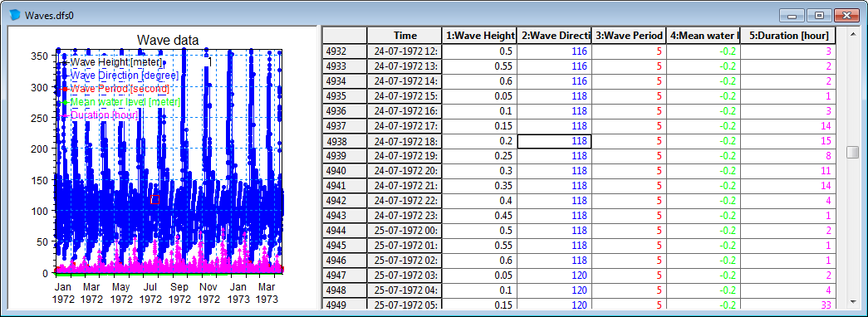Click wave height 0.55 in row 4933
The height and width of the screenshot is (317, 868).
click(x=479, y=66)
